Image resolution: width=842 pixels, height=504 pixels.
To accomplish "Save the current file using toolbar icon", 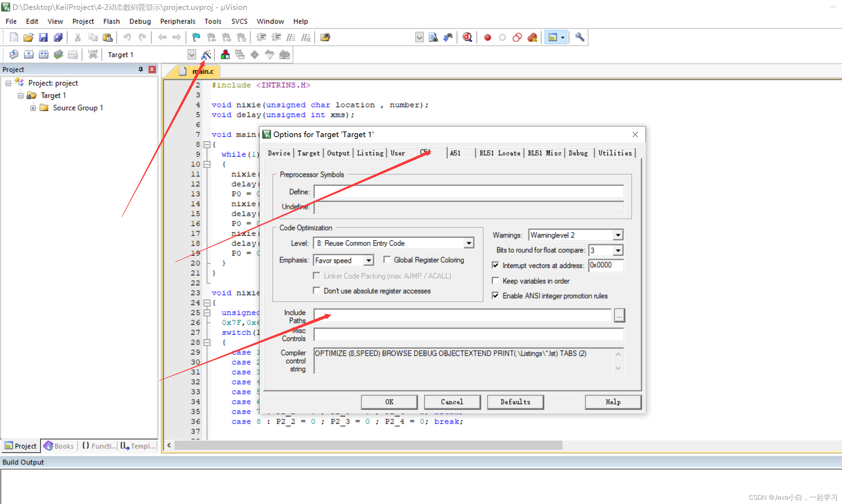I will pos(43,37).
